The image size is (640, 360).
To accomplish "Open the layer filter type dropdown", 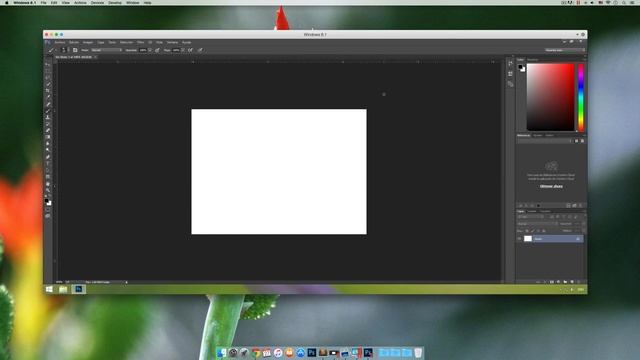I will [x=531, y=217].
